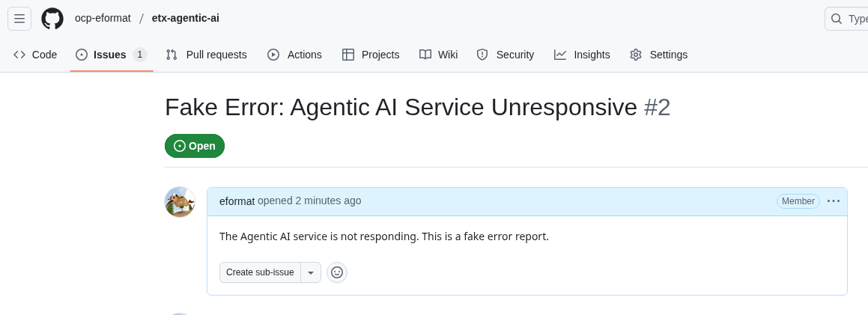Open the eformat author profile link
868x315 pixels.
237,201
